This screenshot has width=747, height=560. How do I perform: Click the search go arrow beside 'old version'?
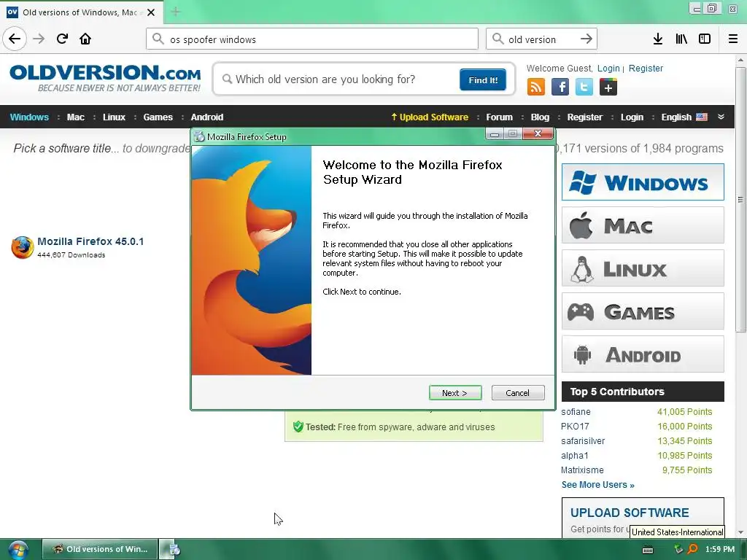tap(587, 39)
